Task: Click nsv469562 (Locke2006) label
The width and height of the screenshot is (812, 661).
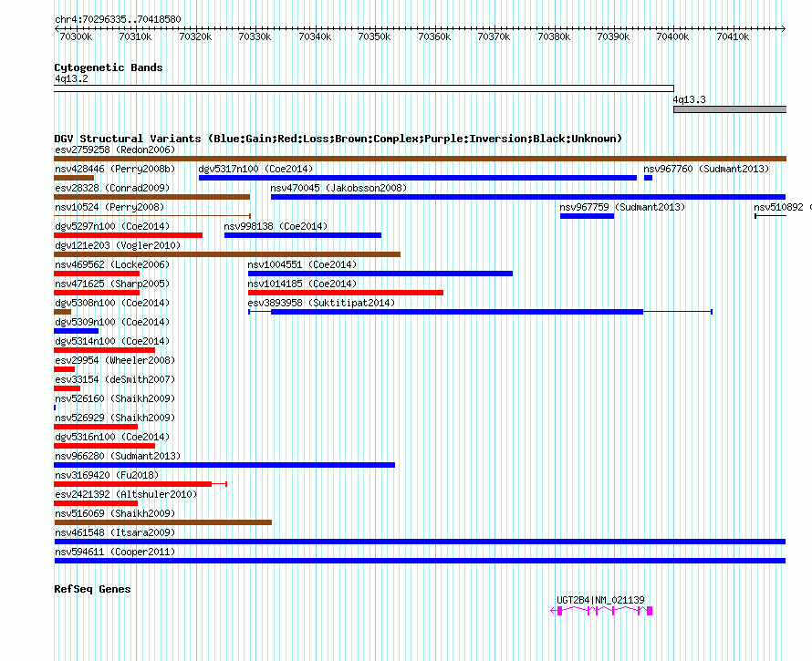Action: (112, 264)
